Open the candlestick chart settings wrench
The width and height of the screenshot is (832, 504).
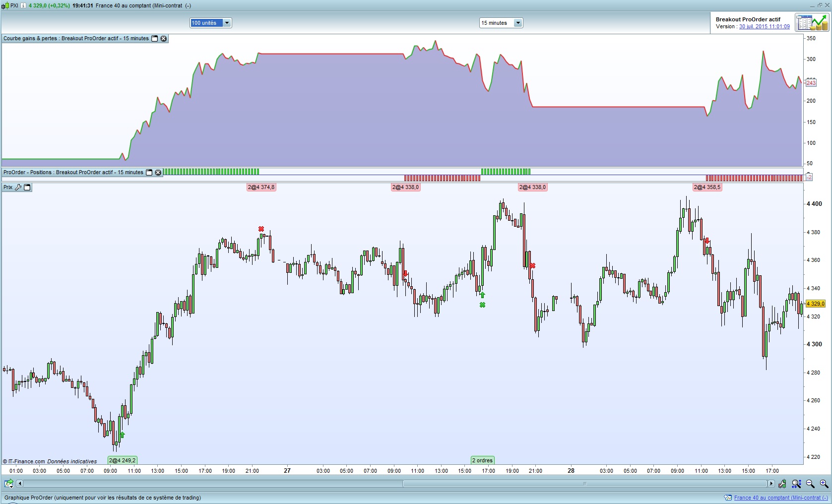(x=782, y=483)
